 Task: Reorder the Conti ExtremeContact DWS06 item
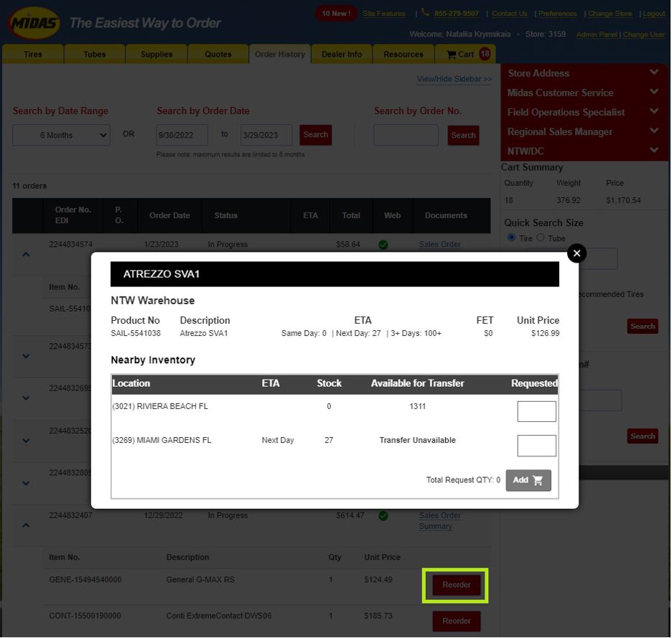(x=456, y=621)
